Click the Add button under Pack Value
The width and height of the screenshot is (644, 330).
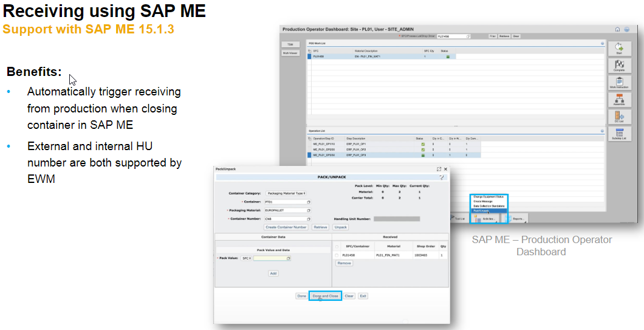click(x=273, y=273)
